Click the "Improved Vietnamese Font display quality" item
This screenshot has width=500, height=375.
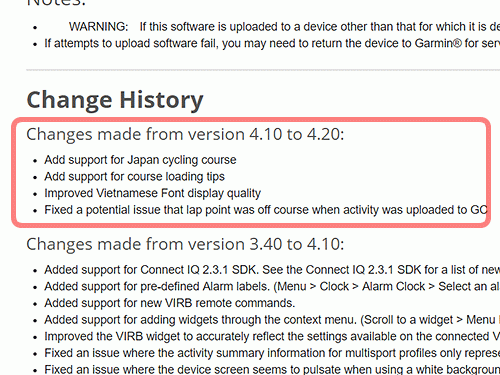click(x=153, y=193)
